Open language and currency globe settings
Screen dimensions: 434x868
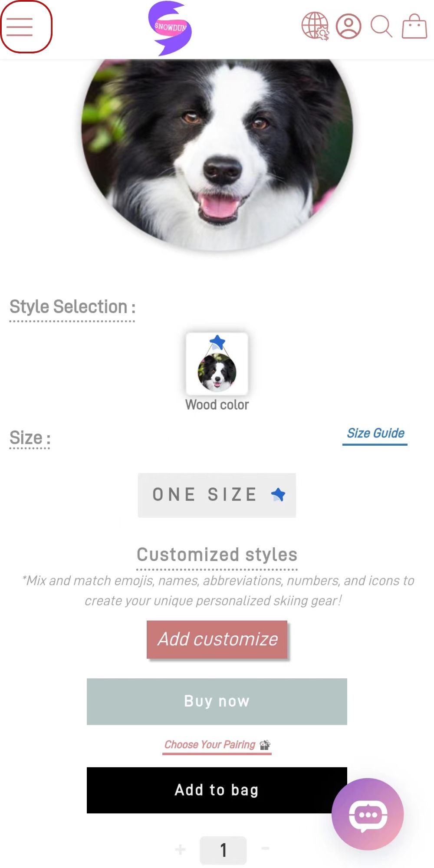coord(316,26)
